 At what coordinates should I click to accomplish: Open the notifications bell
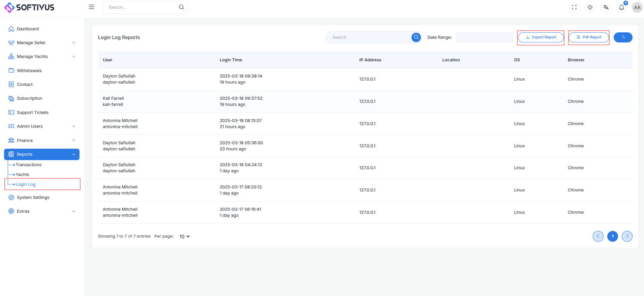tap(621, 7)
